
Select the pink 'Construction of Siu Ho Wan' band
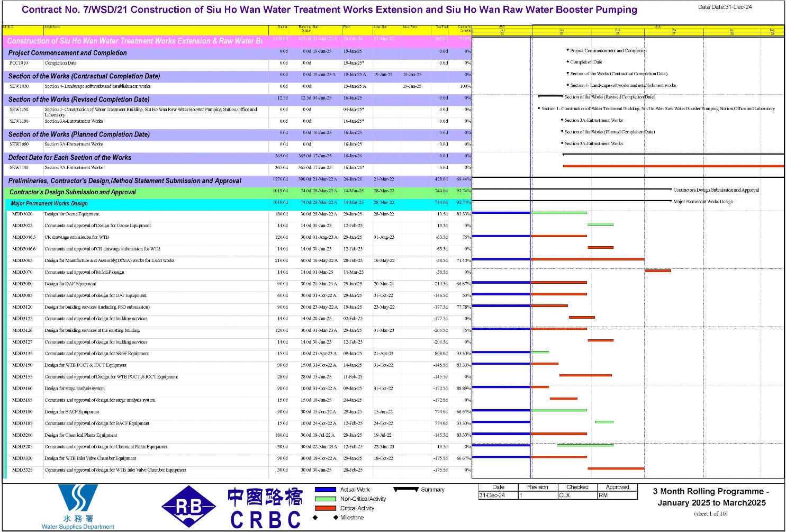237,41
